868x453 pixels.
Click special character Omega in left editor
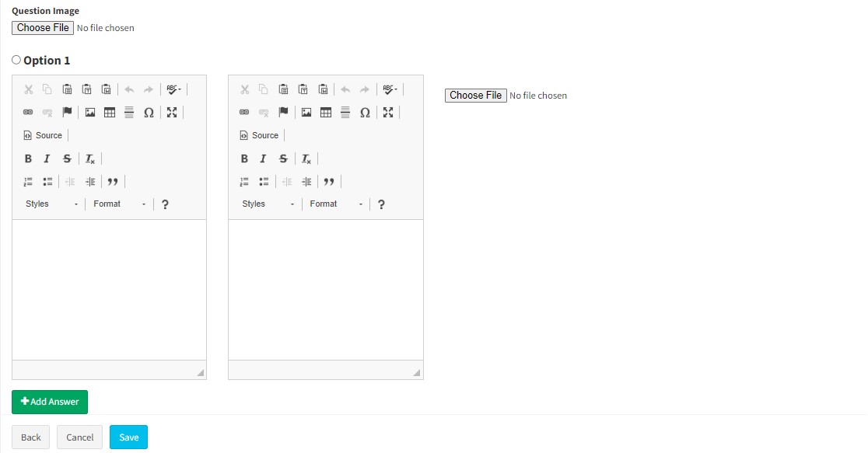[149, 113]
